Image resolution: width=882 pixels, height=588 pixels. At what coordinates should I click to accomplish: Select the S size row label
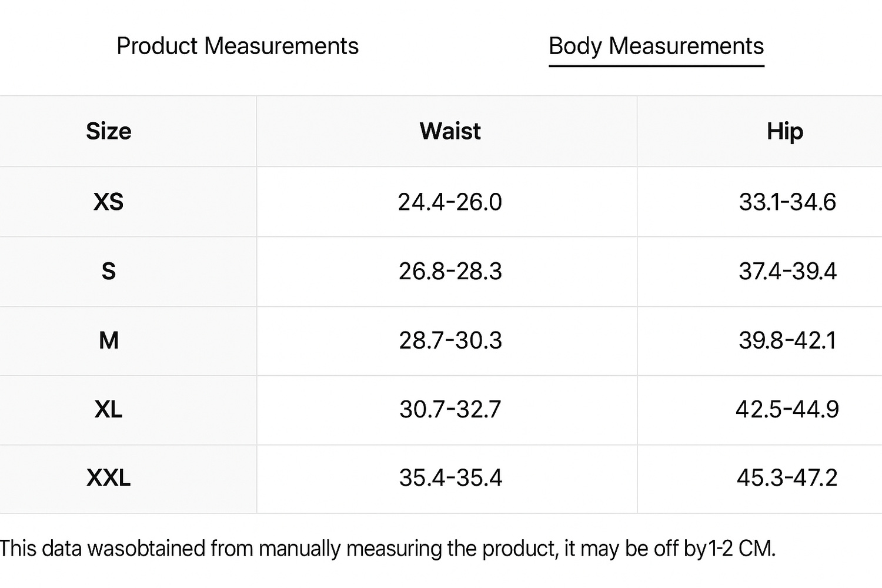109,272
